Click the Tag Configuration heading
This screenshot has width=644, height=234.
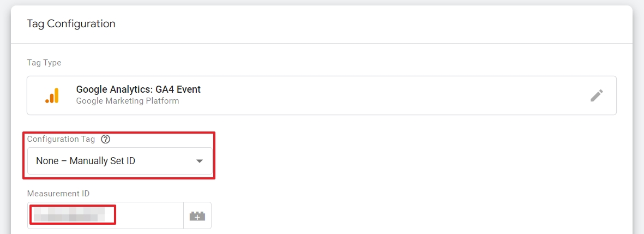71,24
